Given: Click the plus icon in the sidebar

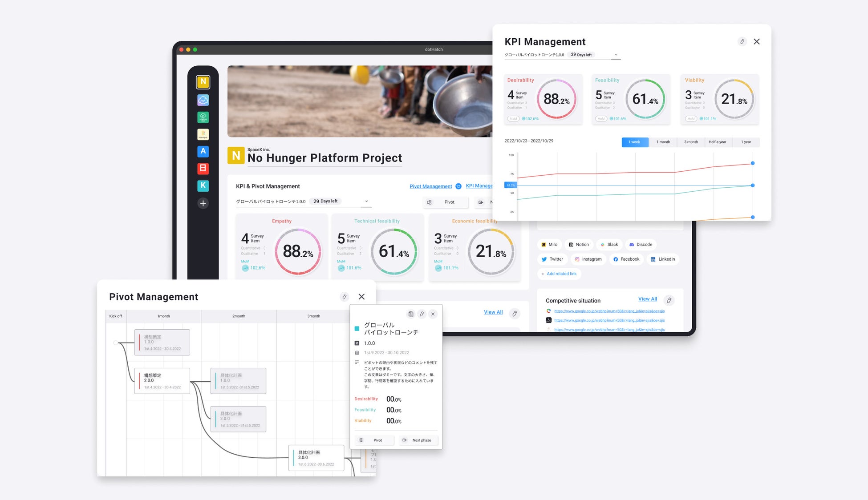Looking at the screenshot, I should tap(203, 203).
